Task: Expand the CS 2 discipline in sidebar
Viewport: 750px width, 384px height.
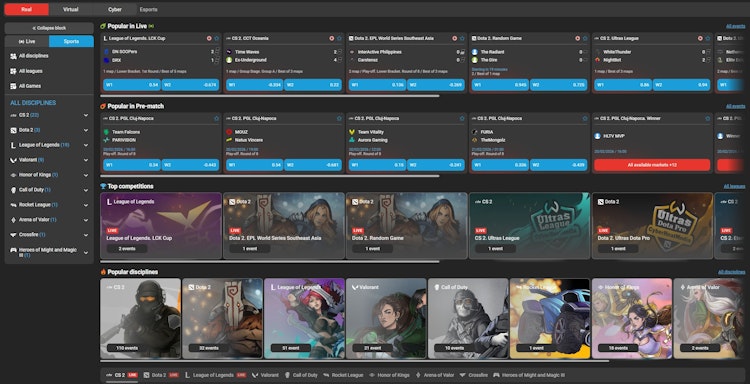Action: [x=86, y=115]
